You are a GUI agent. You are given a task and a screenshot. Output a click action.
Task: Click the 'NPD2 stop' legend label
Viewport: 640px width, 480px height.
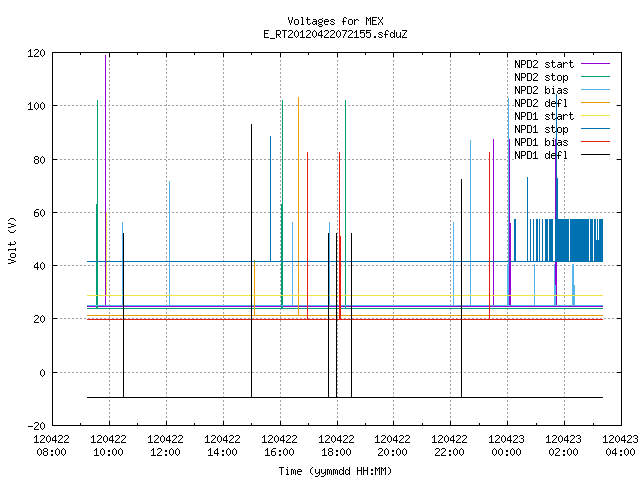(541, 77)
